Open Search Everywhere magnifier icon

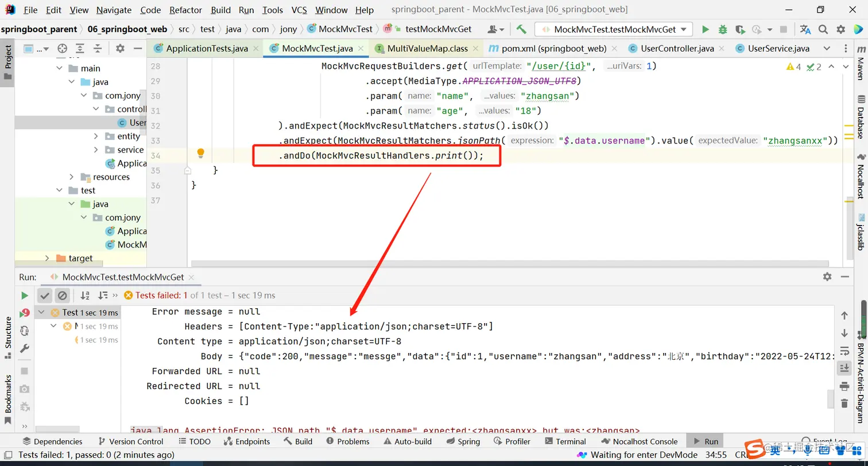tap(823, 29)
